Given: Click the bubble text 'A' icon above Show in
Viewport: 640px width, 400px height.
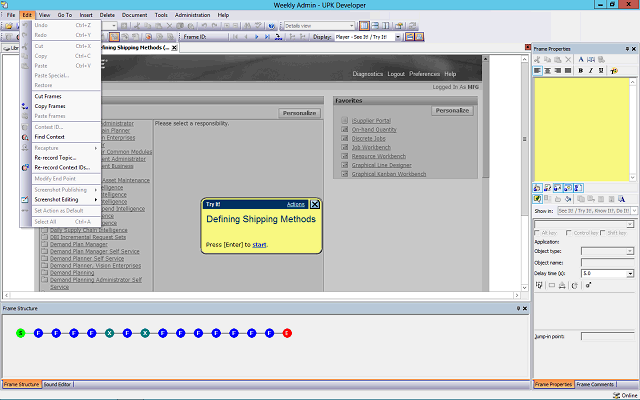Looking at the screenshot, I should coord(622,199).
